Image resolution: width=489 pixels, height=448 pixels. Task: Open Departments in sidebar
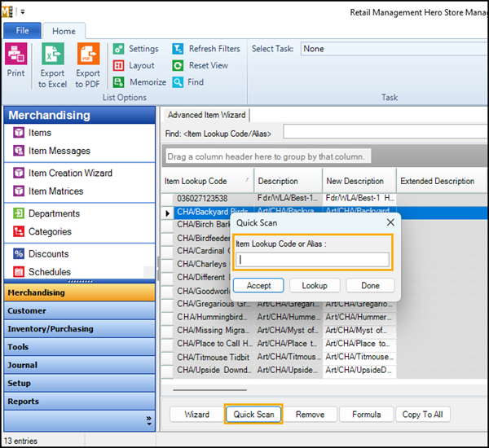coord(46,213)
